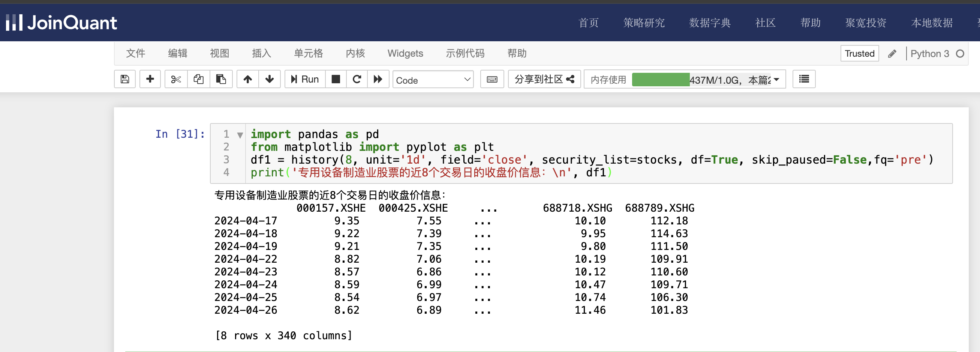Click the kernel status circle indicator

tap(960, 54)
